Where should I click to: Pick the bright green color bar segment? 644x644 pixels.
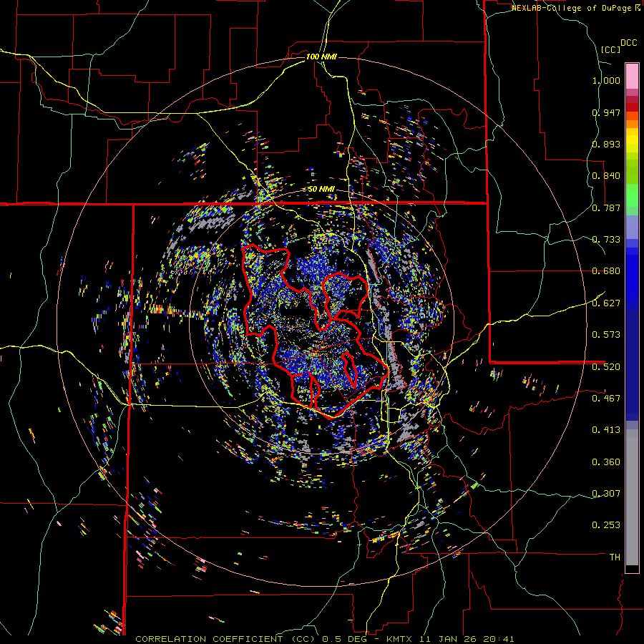[x=632, y=195]
